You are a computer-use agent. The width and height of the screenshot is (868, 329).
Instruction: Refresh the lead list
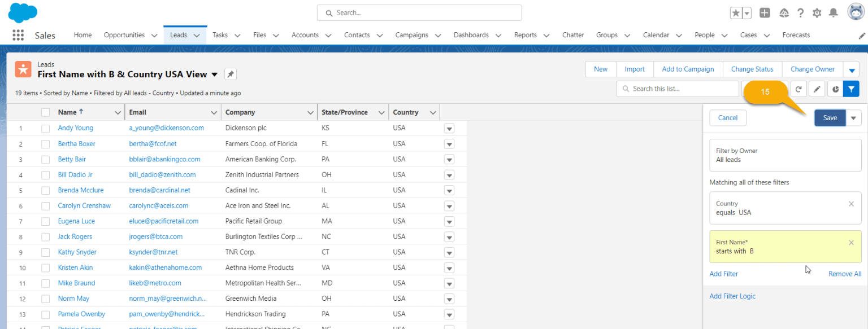(798, 89)
